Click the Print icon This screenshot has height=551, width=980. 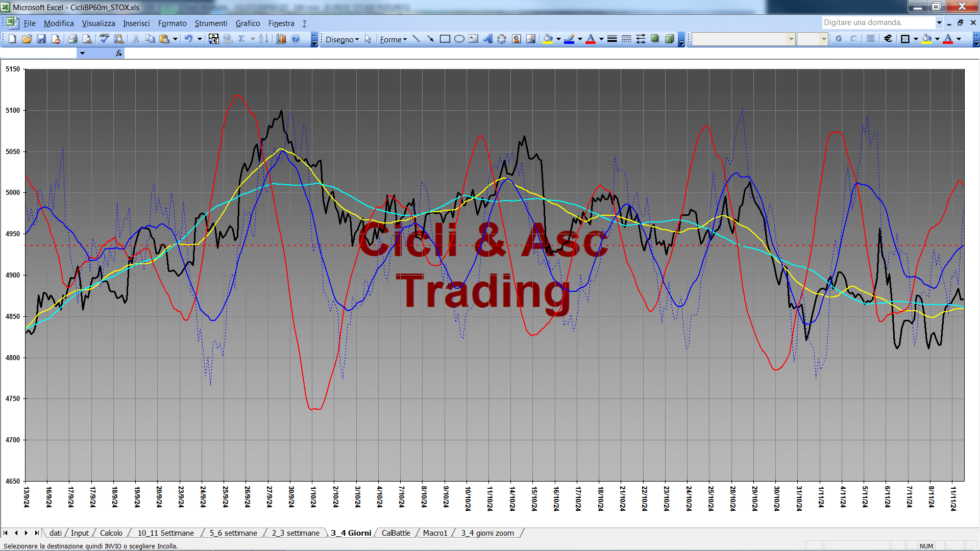tap(72, 39)
